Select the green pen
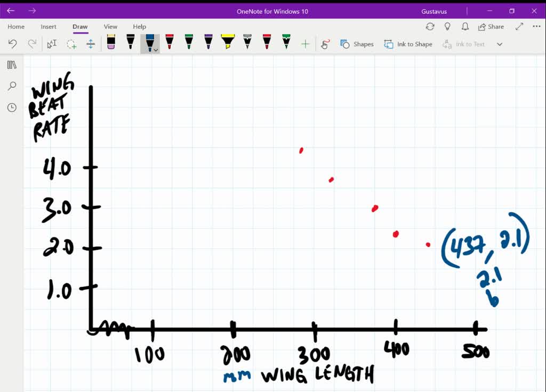 click(189, 44)
